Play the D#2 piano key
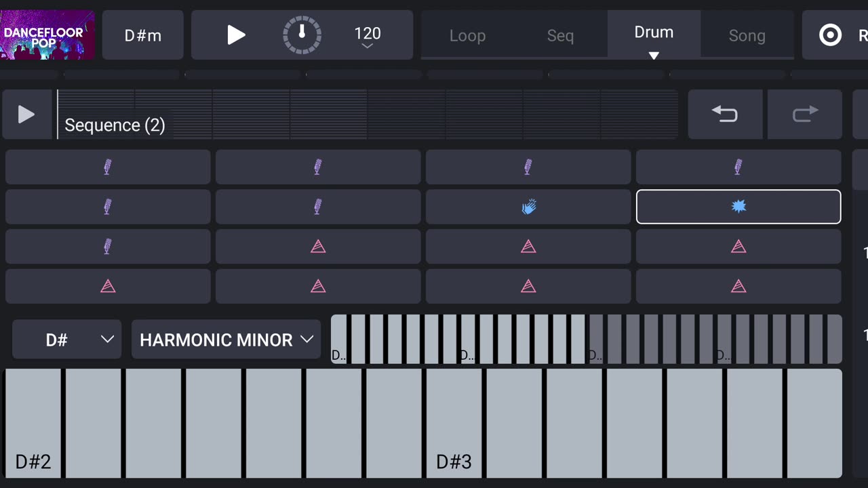The height and width of the screenshot is (488, 868). pos(33,424)
